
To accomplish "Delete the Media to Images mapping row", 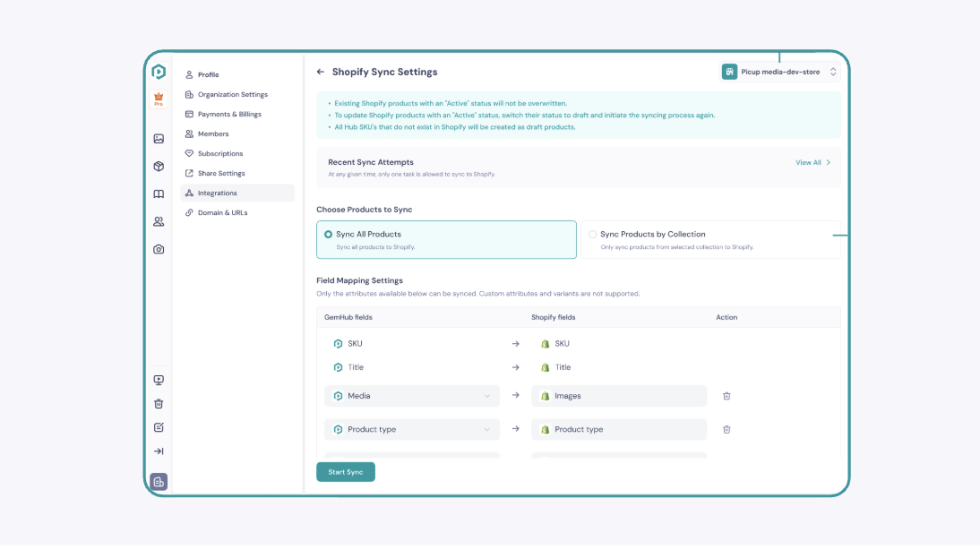I will (x=726, y=396).
